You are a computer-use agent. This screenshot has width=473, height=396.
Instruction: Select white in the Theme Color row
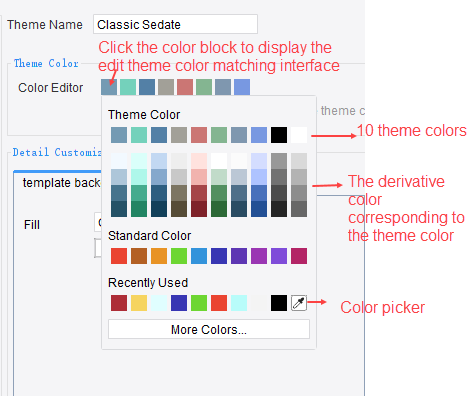click(299, 135)
